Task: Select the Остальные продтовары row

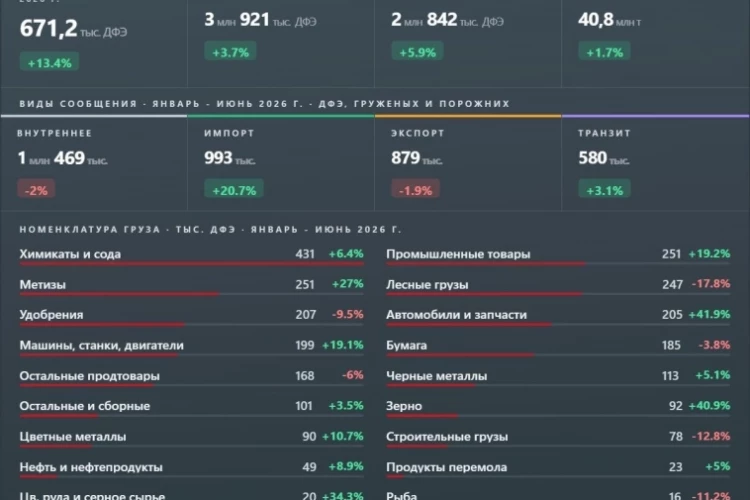Action: coord(191,378)
